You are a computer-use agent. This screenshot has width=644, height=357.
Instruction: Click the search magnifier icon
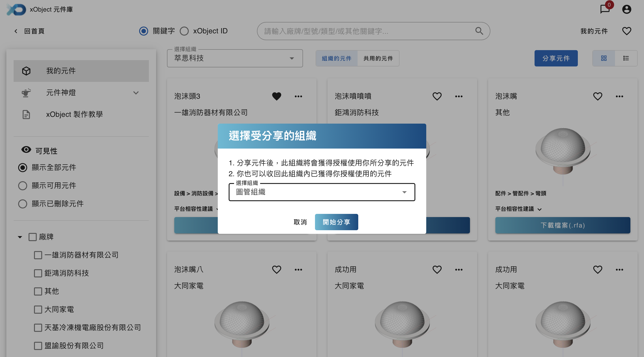click(x=479, y=31)
